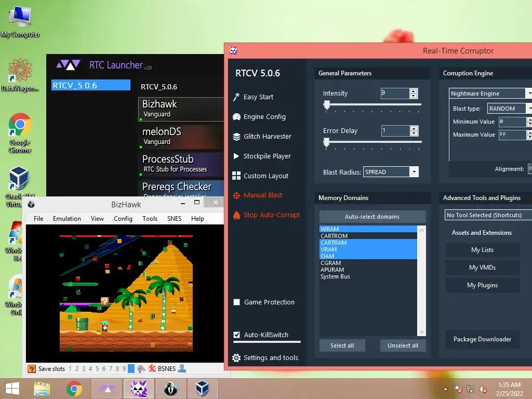Viewport: 532px width, 399px height.
Task: Open BizHawk Emulation menu
Action: coord(67,219)
